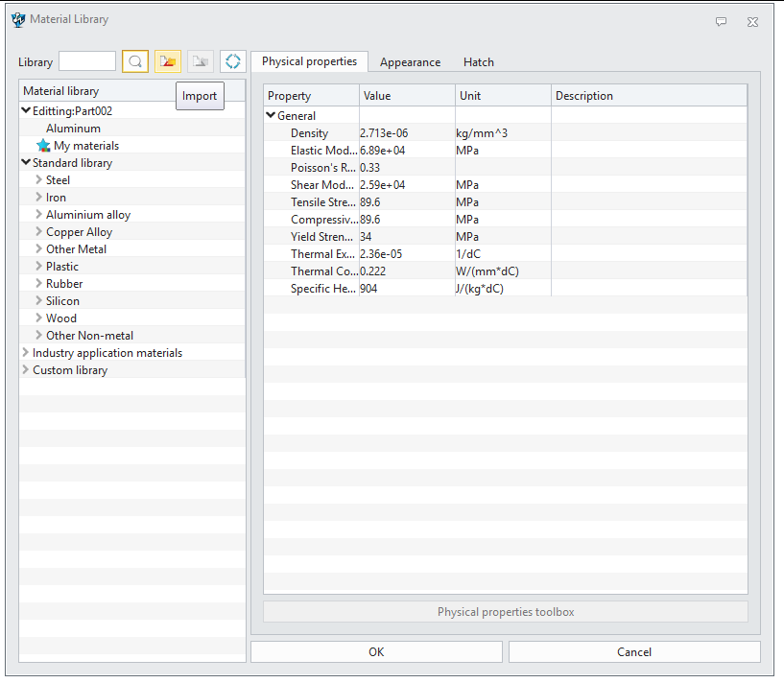Click the Library search input field
This screenshot has height=683, width=784.
(x=86, y=61)
